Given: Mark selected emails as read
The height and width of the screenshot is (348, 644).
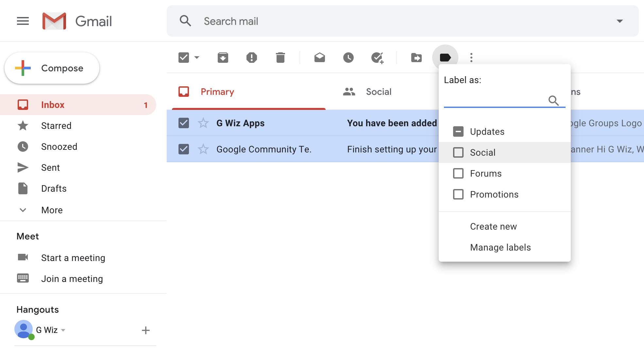Looking at the screenshot, I should [320, 58].
